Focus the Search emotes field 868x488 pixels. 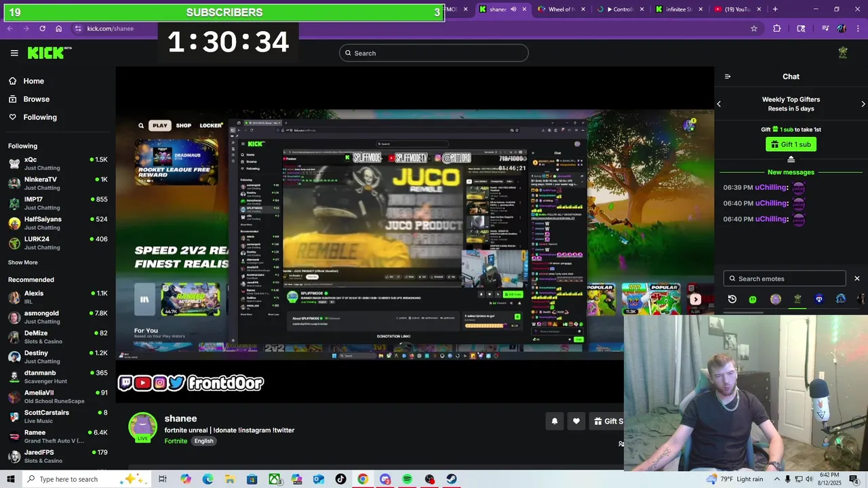[x=785, y=279]
